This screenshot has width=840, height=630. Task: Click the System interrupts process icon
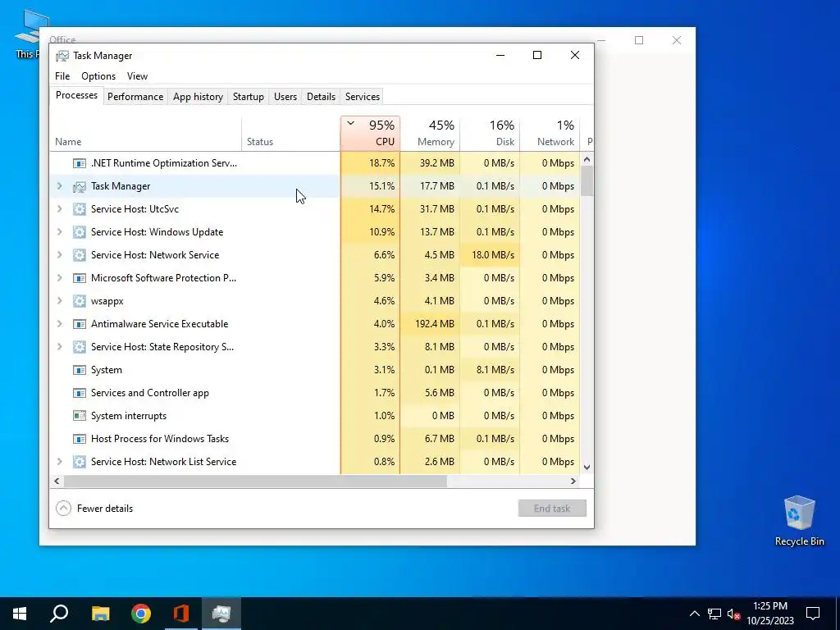pos(80,416)
